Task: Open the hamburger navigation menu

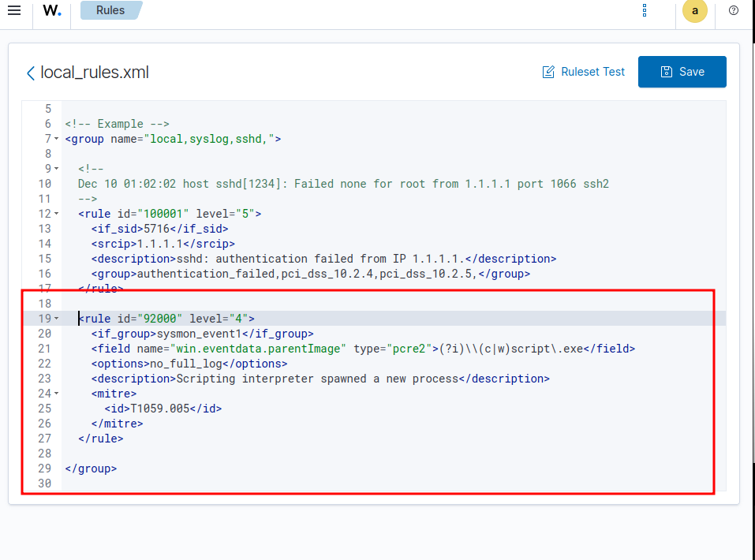Action: pyautogui.click(x=14, y=10)
